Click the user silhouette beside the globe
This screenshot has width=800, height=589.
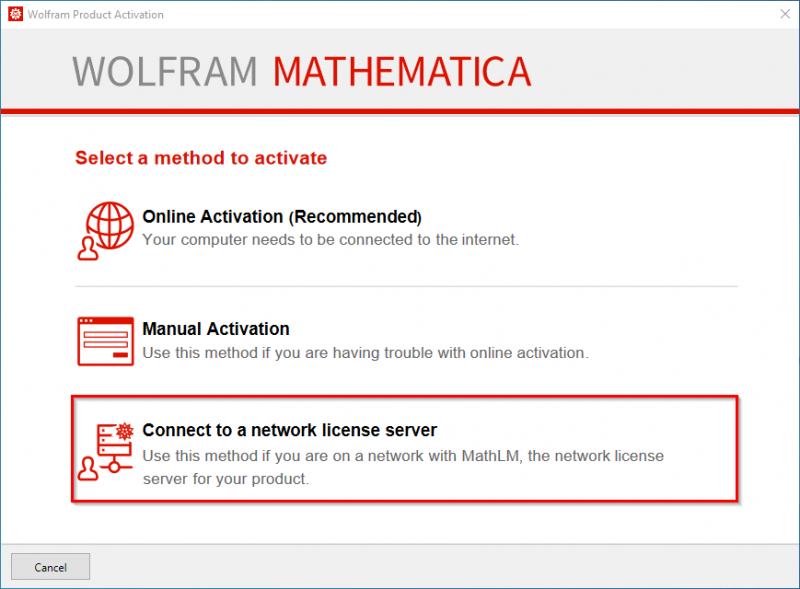click(88, 248)
